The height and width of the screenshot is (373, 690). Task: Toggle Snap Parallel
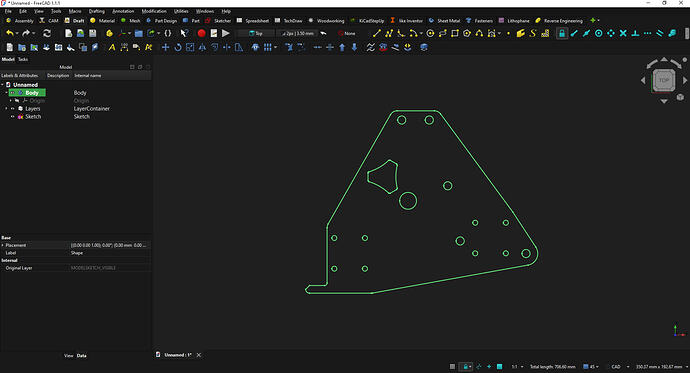tap(660, 33)
